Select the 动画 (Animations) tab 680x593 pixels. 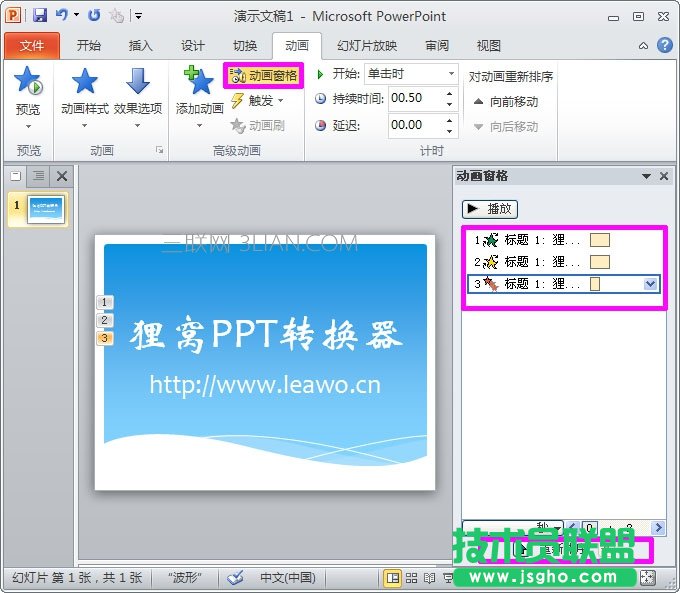pyautogui.click(x=297, y=46)
